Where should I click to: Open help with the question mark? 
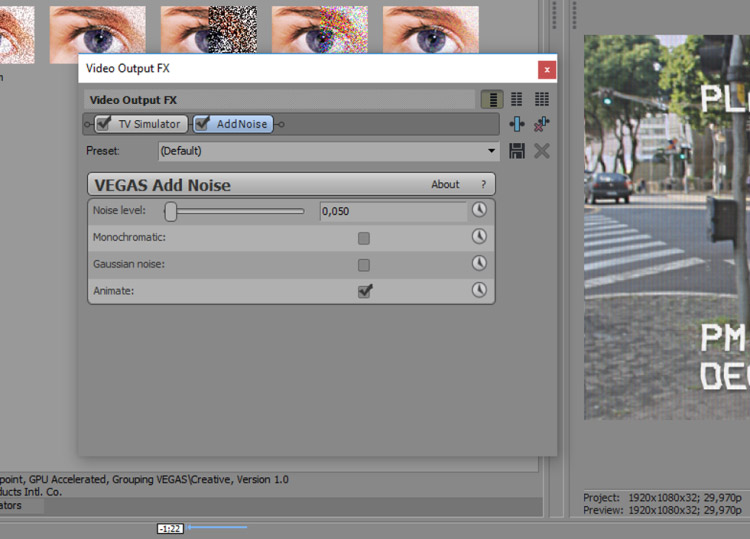(x=484, y=185)
